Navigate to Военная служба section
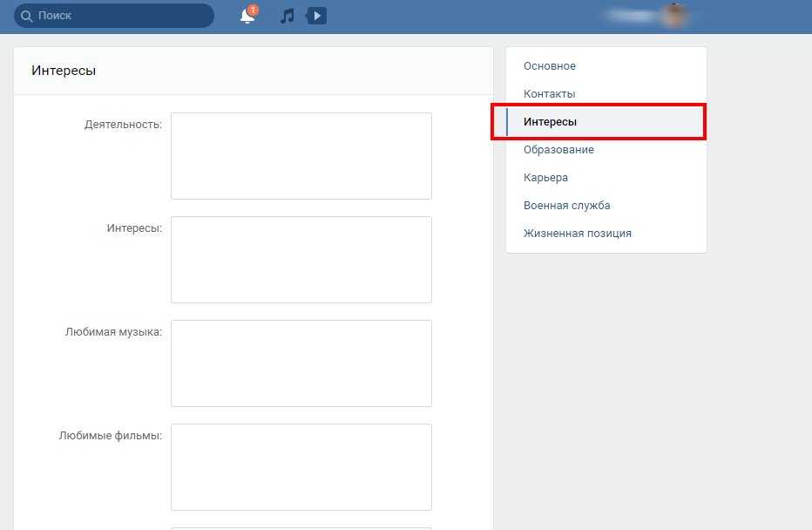This screenshot has width=812, height=530. click(566, 206)
